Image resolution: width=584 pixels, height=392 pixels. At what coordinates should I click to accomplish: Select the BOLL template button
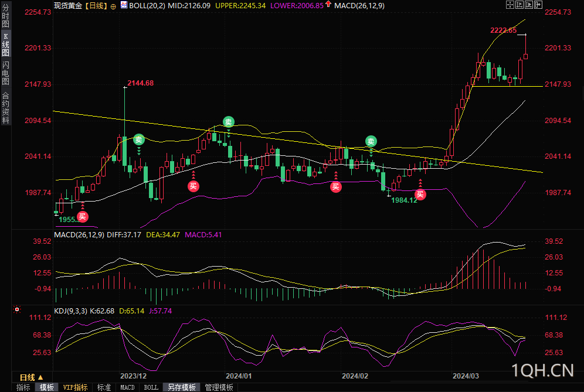tap(151, 387)
